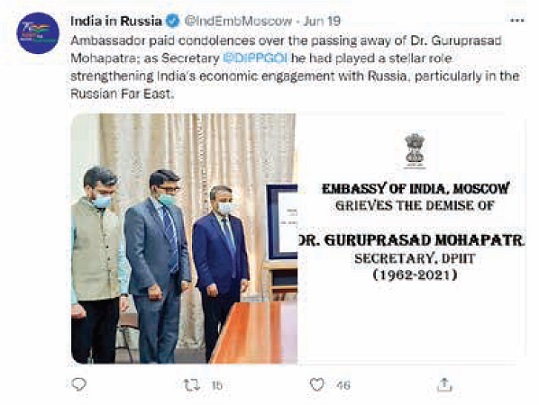Image resolution: width=539 pixels, height=405 pixels.
Task: Select the tweet text about Dr. Guruprasad Mohapatra
Action: [295, 67]
